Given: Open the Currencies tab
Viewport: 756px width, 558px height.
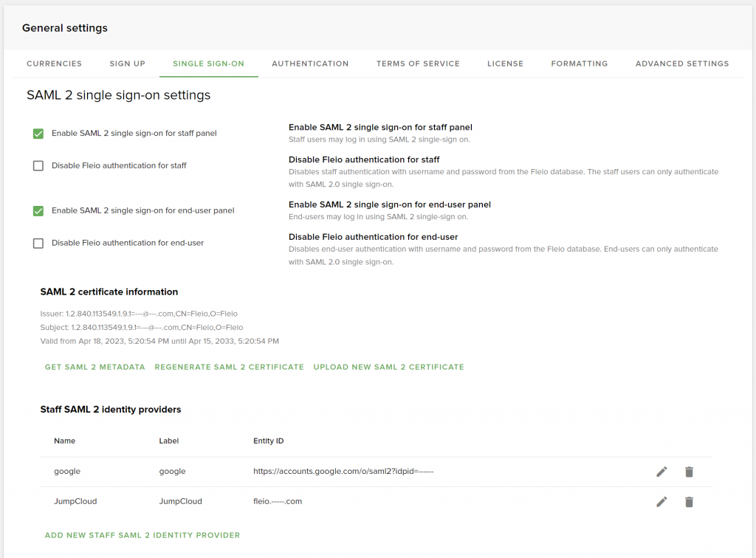Looking at the screenshot, I should tap(54, 63).
